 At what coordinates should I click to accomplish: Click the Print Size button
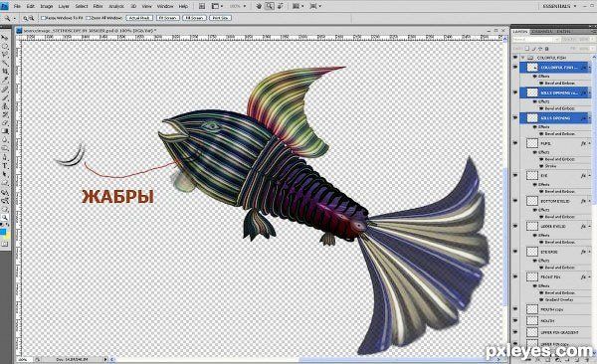(220, 18)
